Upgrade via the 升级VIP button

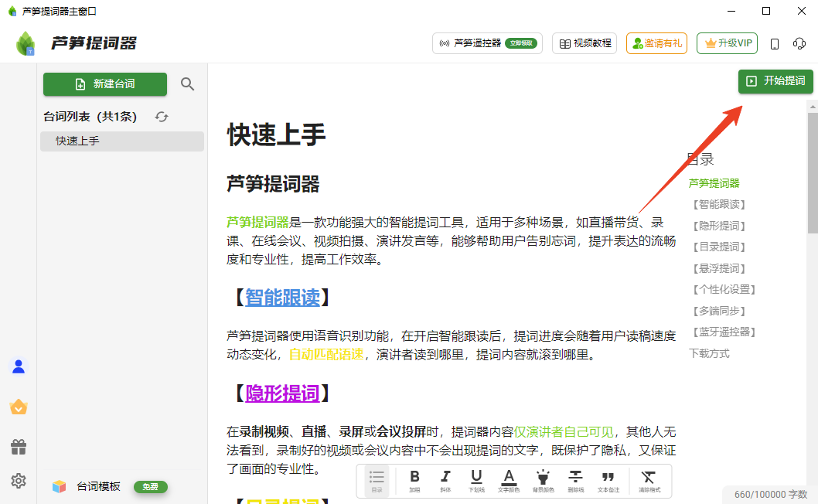[728, 43]
